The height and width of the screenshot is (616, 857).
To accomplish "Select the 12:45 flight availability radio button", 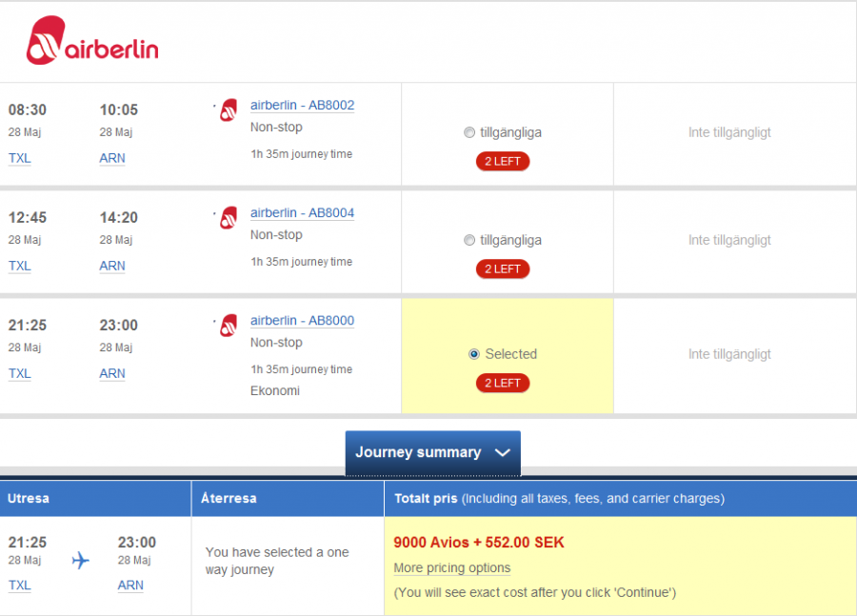I will pos(468,241).
